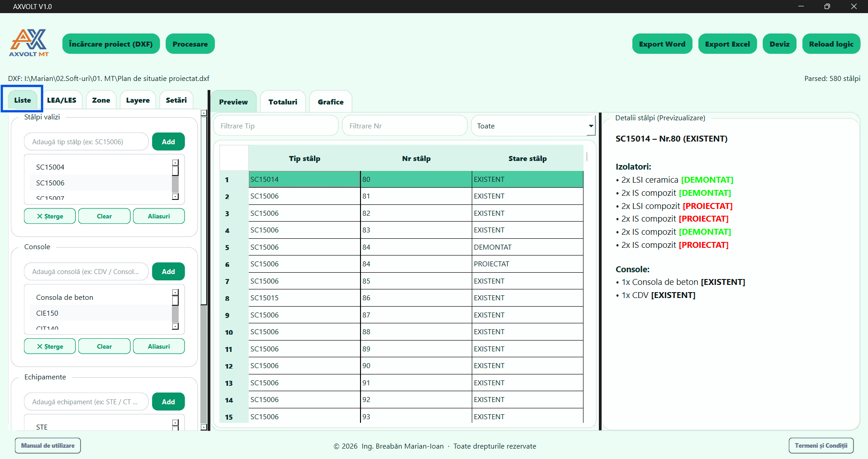Select SC15014 cell in row 1

coord(304,179)
